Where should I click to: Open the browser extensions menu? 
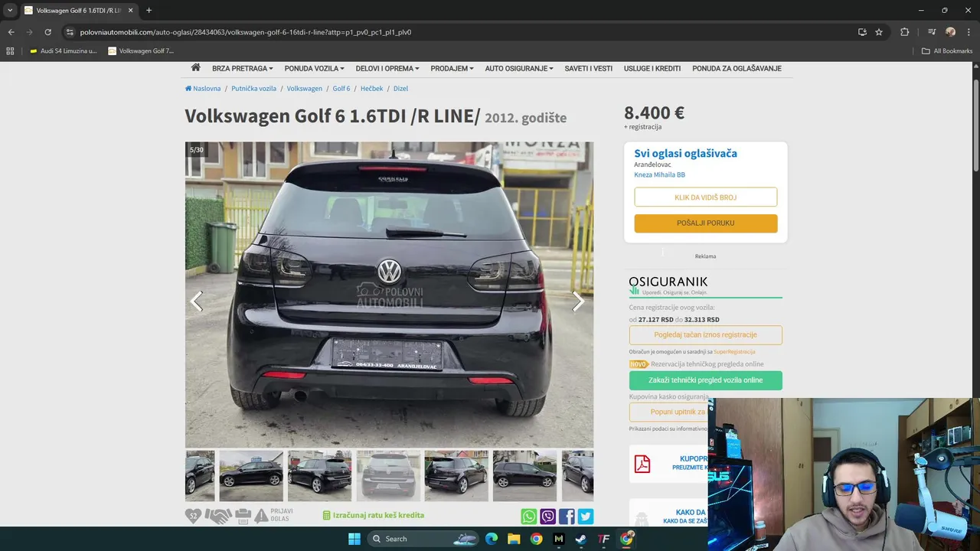905,32
